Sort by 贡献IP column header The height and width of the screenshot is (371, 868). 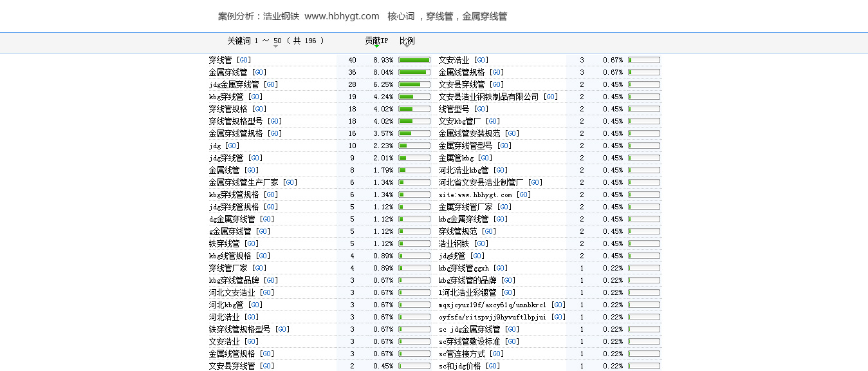tap(376, 41)
